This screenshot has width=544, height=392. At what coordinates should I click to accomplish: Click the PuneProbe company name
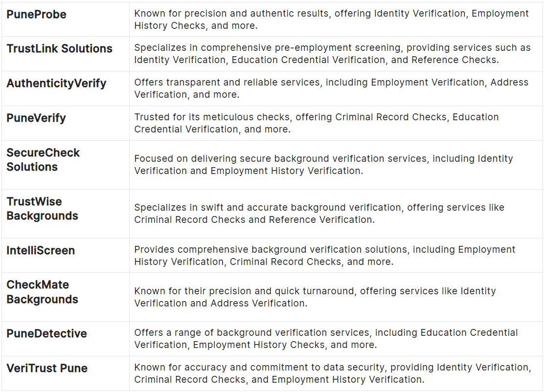pos(36,15)
